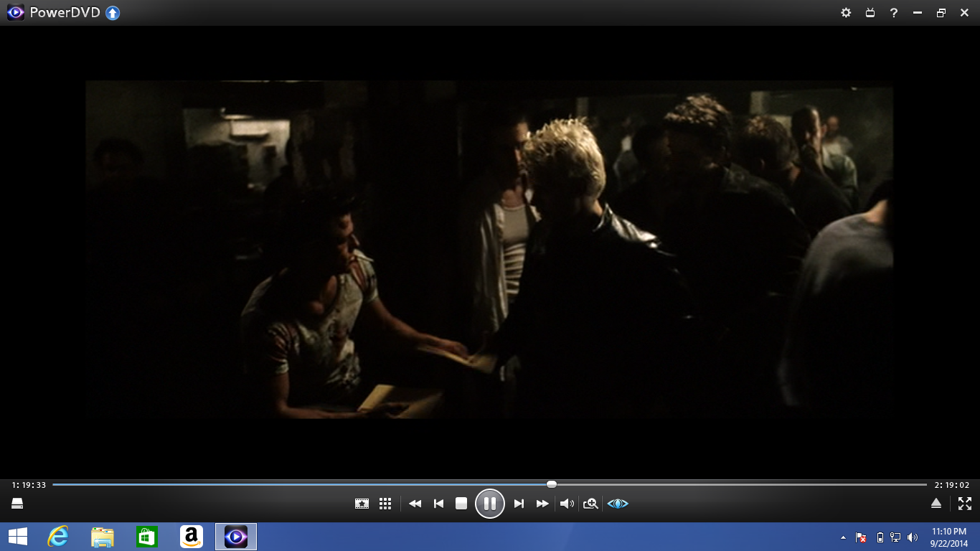This screenshot has height=551, width=980.
Task: Skip to the next chapter
Action: coord(519,504)
